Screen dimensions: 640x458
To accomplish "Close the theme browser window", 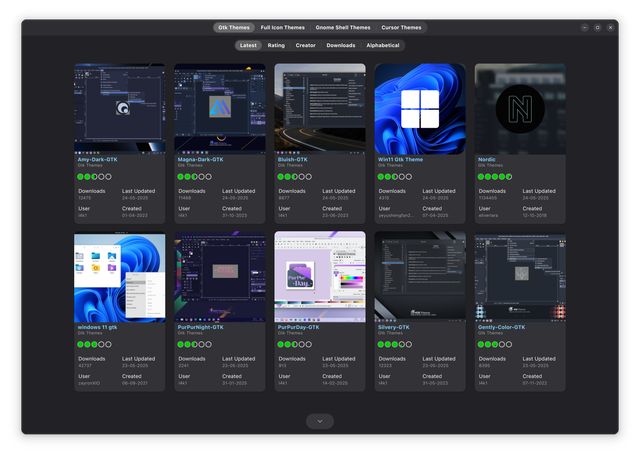I will click(x=611, y=27).
